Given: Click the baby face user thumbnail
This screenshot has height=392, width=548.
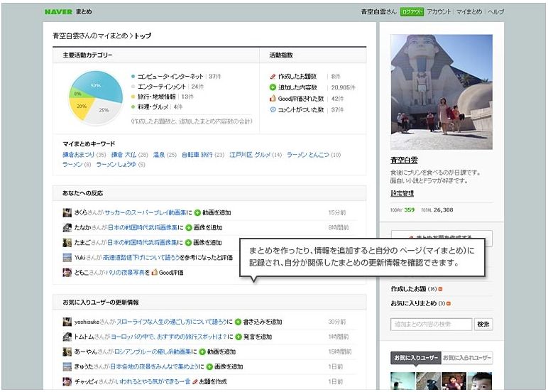Looking at the screenshot, I should coord(480,381).
